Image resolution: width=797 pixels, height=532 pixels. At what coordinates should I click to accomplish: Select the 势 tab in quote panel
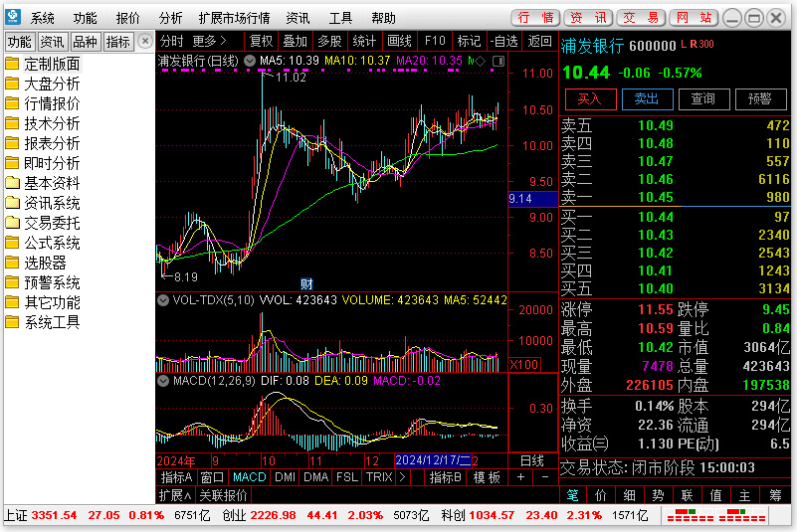[659, 495]
